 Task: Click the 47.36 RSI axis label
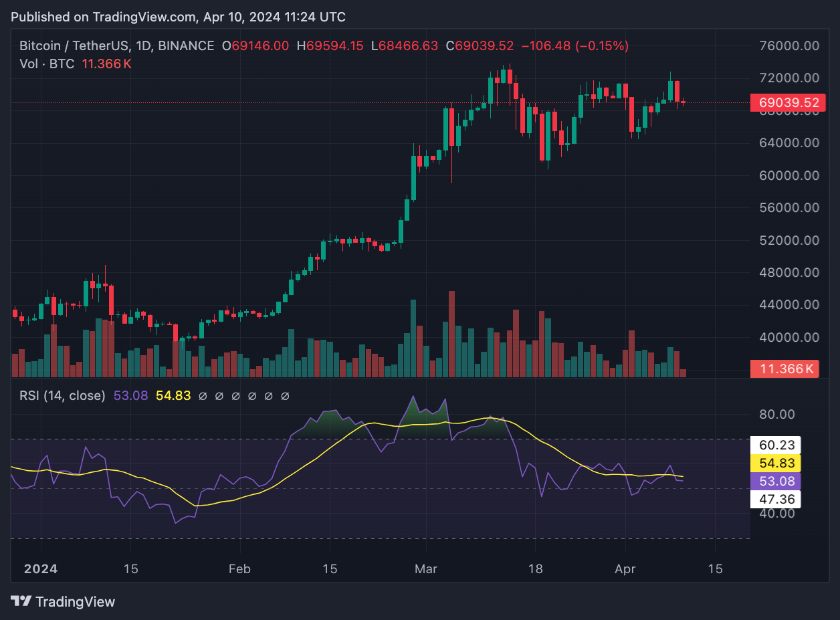pyautogui.click(x=776, y=499)
